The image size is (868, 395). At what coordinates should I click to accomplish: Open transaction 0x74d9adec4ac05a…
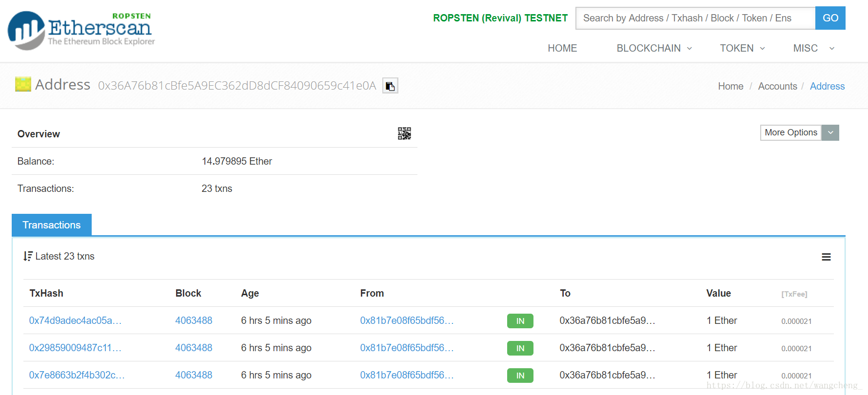75,320
